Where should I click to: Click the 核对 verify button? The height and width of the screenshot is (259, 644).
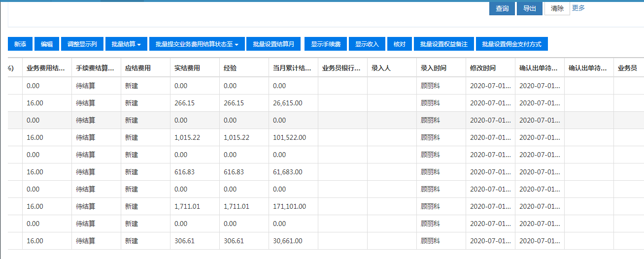tap(400, 44)
